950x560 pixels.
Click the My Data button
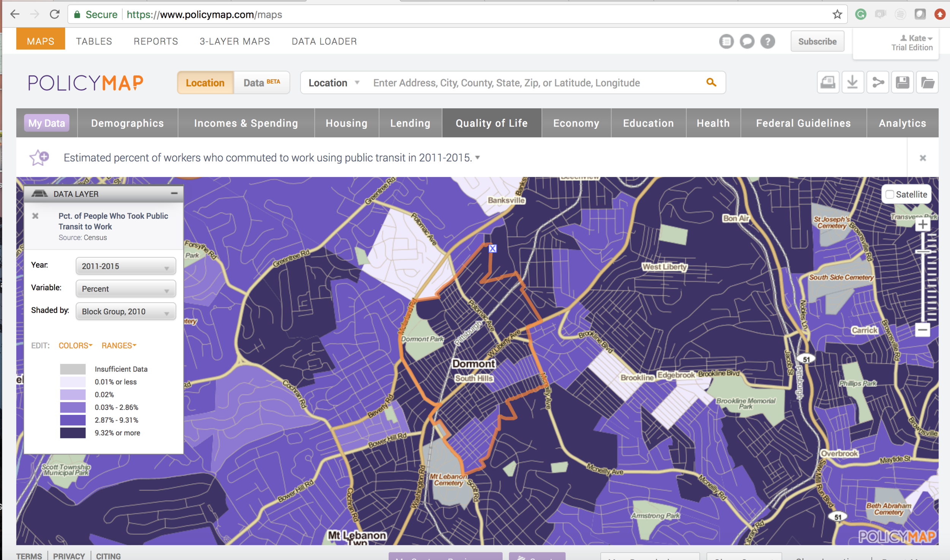47,123
